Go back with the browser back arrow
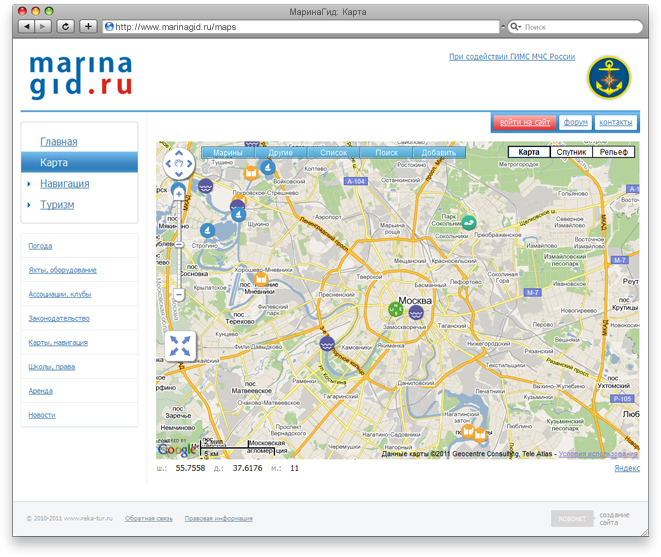The image size is (661, 557). coord(27,27)
